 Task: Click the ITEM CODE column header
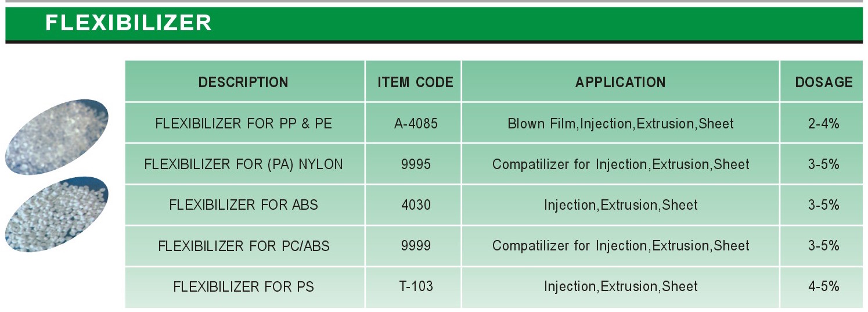tap(416, 82)
